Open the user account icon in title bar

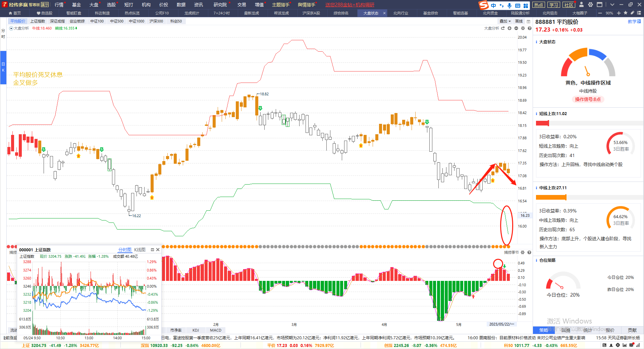click(x=581, y=5)
